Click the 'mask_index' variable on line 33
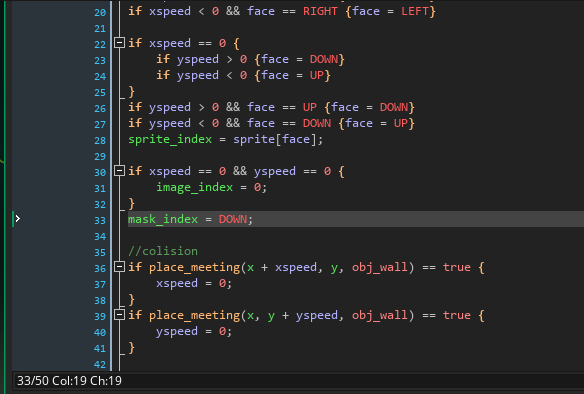 tap(163, 219)
